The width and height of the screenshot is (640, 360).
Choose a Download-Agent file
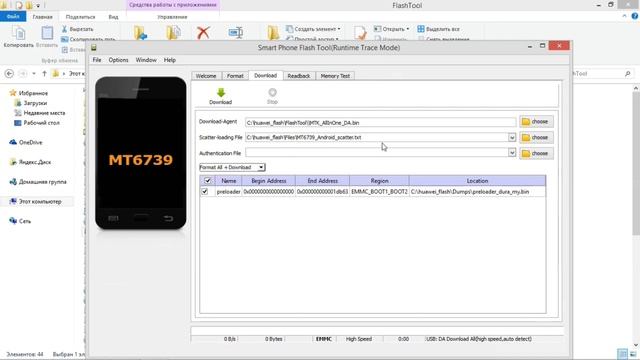click(536, 122)
